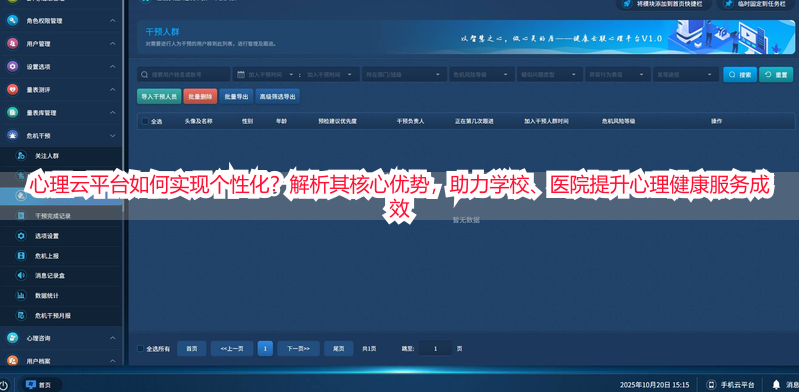
Task: Click the 跳至 page number field
Action: click(435, 349)
